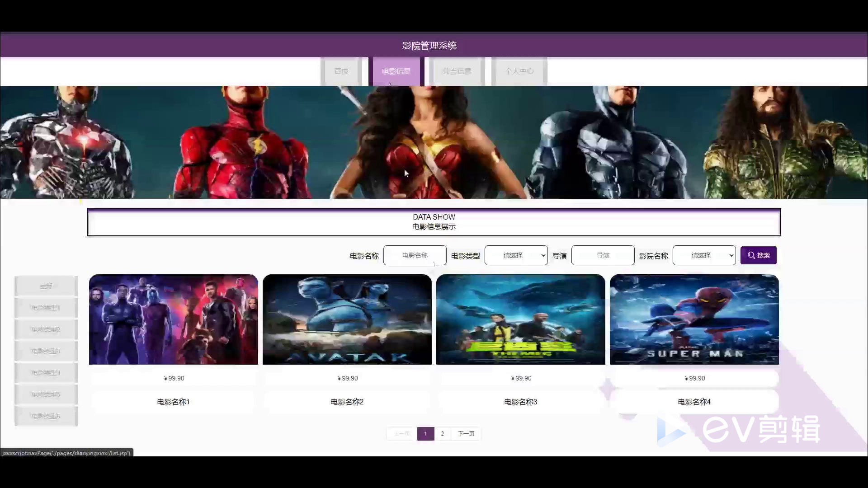Click the 影院管理系统 header title
The image size is (868, 488).
[x=429, y=46]
